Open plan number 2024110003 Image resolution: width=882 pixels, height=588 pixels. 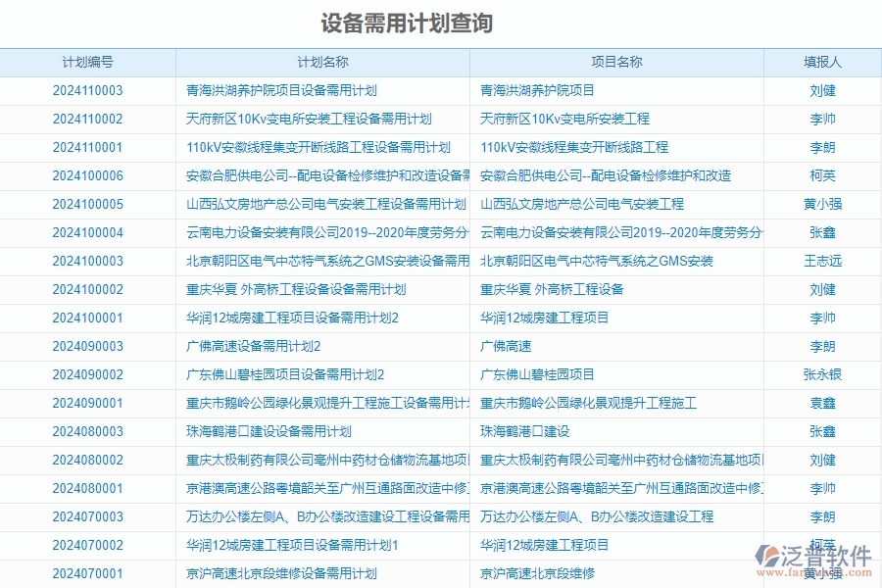[x=87, y=89]
